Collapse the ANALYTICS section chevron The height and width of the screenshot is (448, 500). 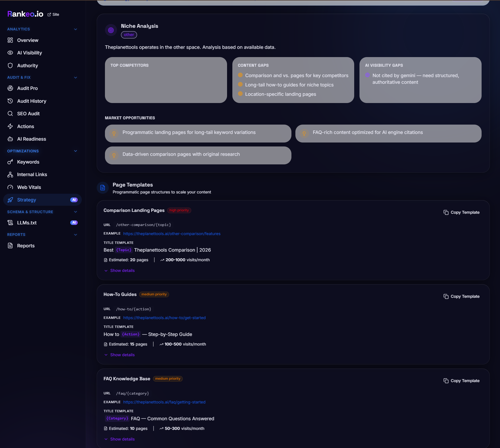click(x=75, y=29)
